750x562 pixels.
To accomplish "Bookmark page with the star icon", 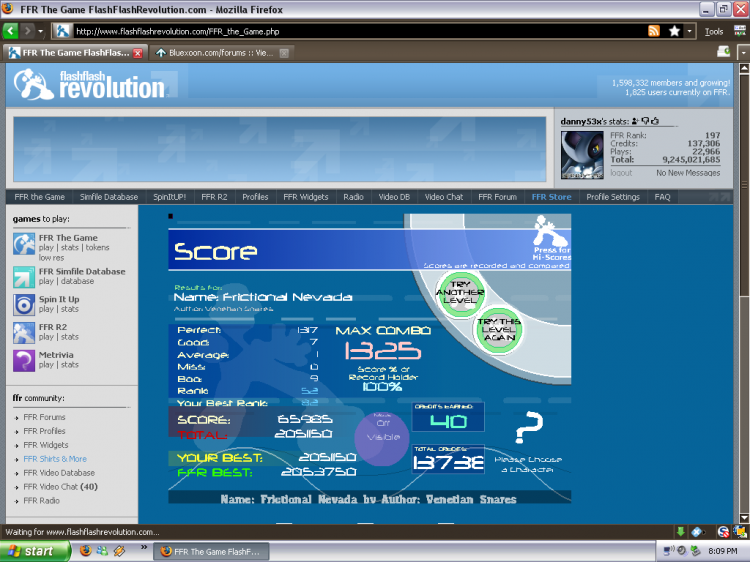I will pyautogui.click(x=674, y=31).
